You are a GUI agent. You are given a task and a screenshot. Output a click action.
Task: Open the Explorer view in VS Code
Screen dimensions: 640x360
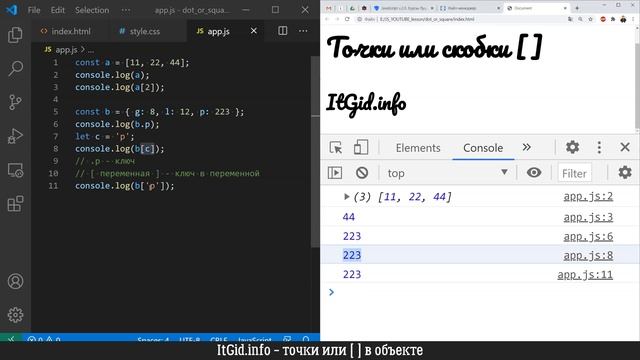click(15, 35)
